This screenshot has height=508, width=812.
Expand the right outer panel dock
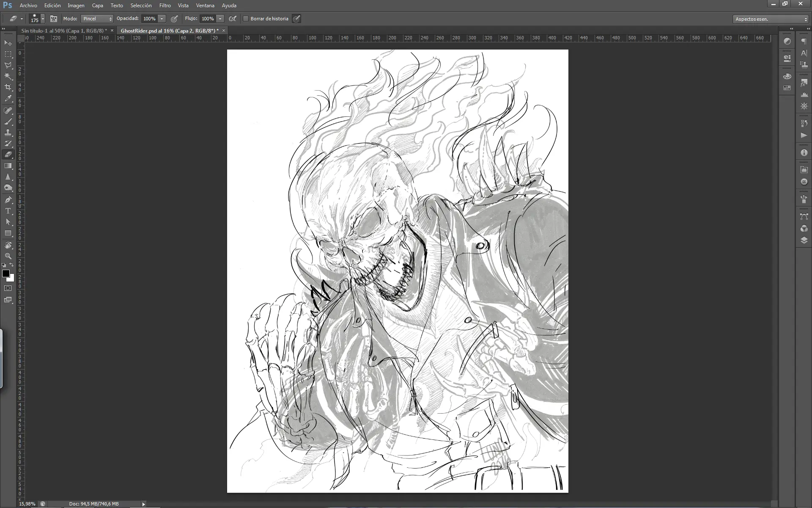pyautogui.click(x=808, y=29)
